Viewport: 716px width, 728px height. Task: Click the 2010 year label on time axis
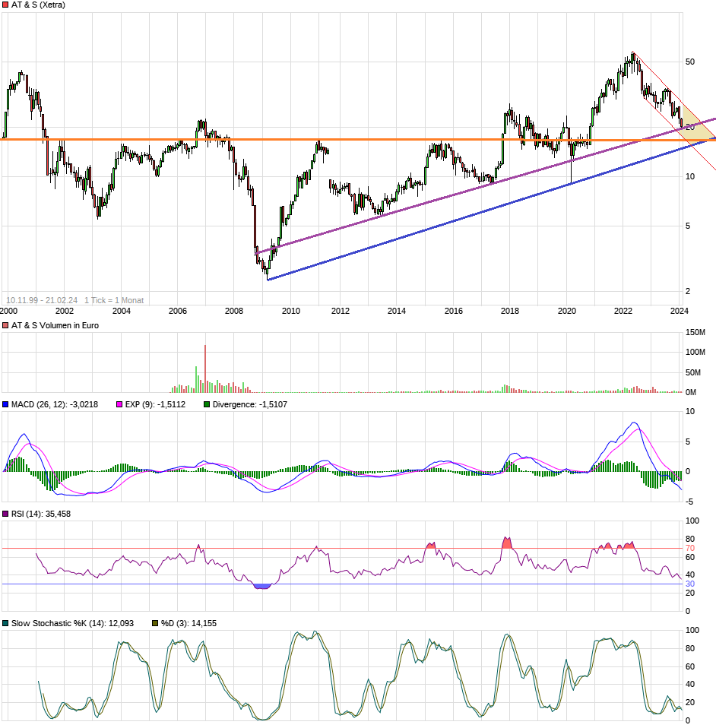click(x=290, y=311)
